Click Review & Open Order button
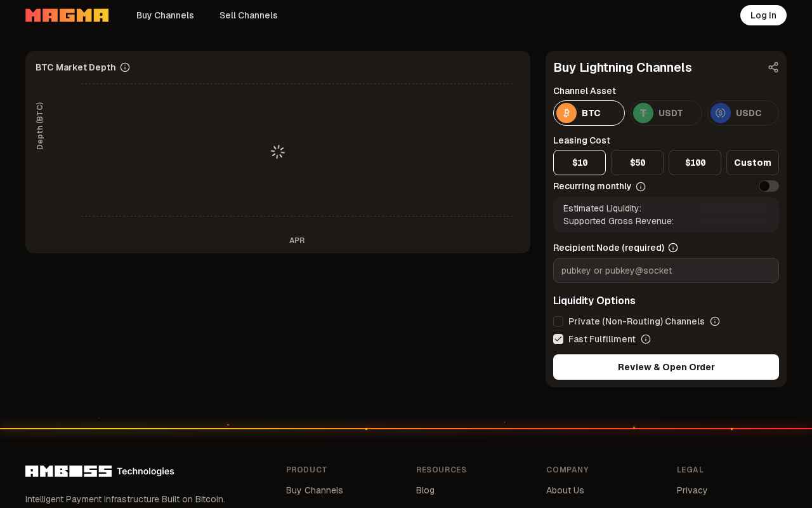Viewport: 812px width, 508px height. click(666, 367)
